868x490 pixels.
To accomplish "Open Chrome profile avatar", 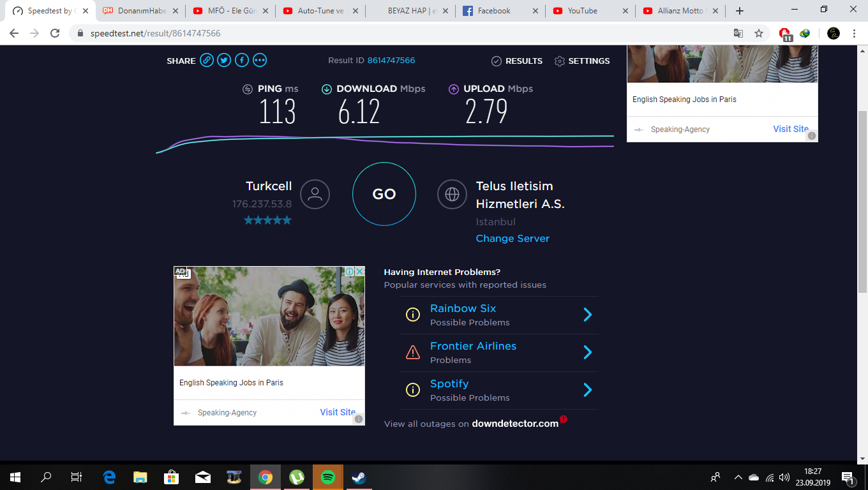I will pos(834,33).
